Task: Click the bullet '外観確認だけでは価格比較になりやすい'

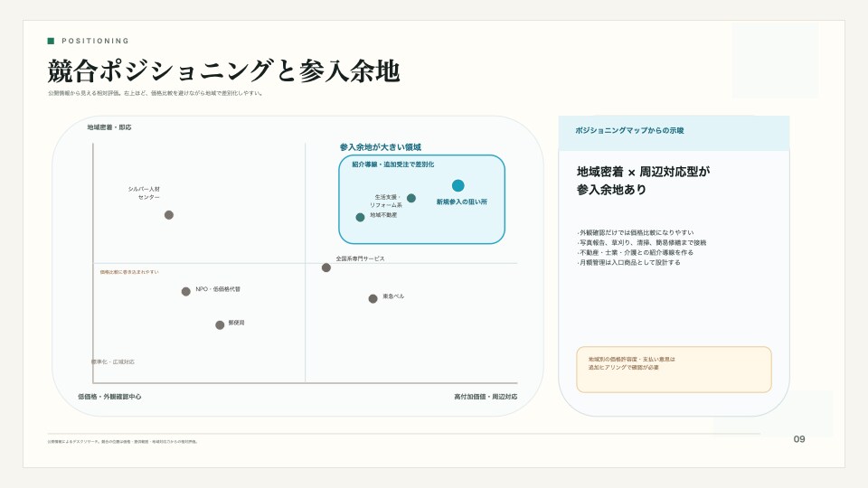Action: click(635, 232)
